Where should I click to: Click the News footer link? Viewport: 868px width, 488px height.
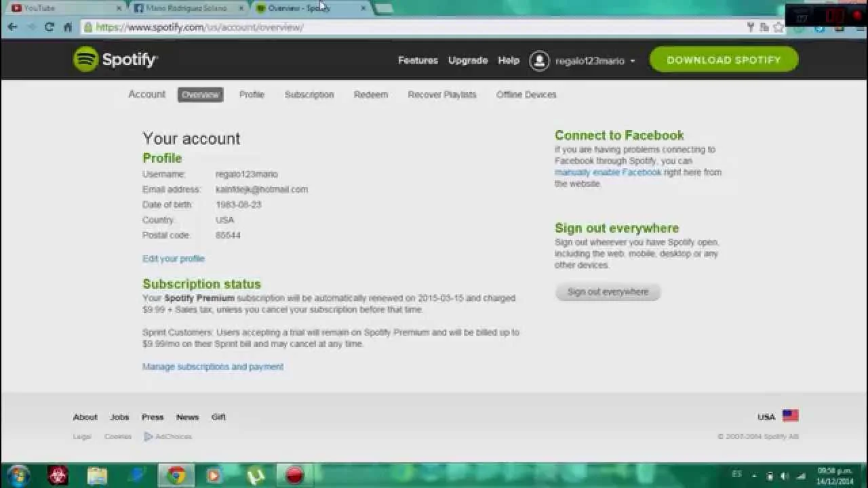click(188, 417)
